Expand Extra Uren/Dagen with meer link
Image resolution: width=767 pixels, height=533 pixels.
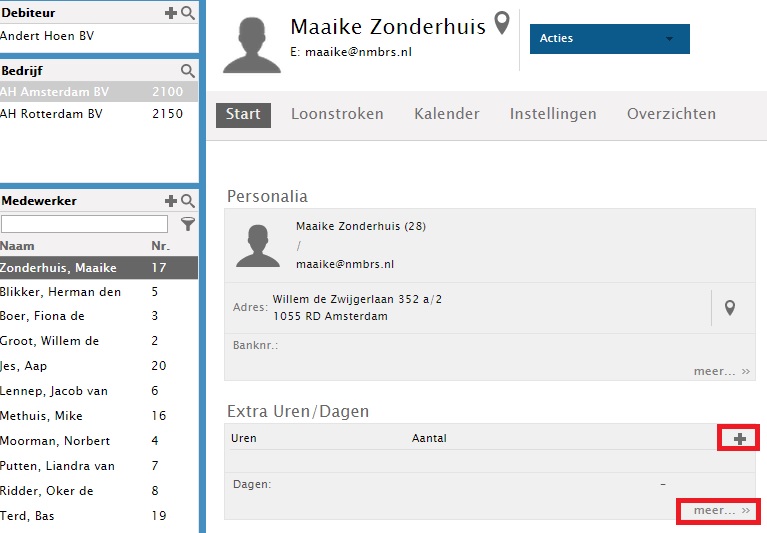point(722,511)
